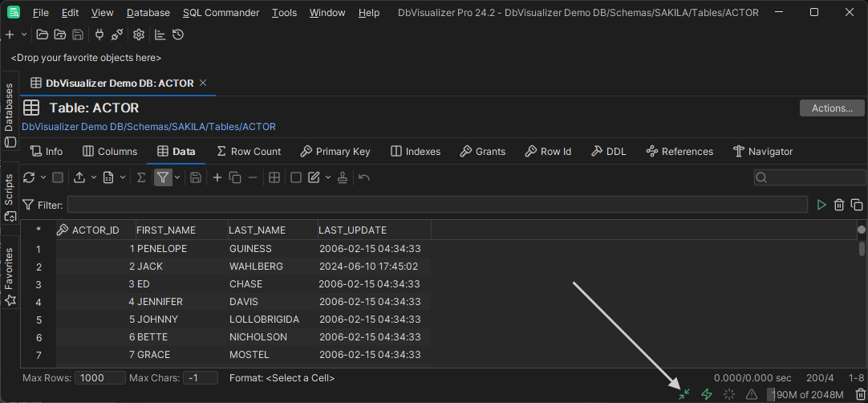The image size is (868, 403).
Task: Click the garbage collection trash icon in status bar
Action: pos(860,394)
